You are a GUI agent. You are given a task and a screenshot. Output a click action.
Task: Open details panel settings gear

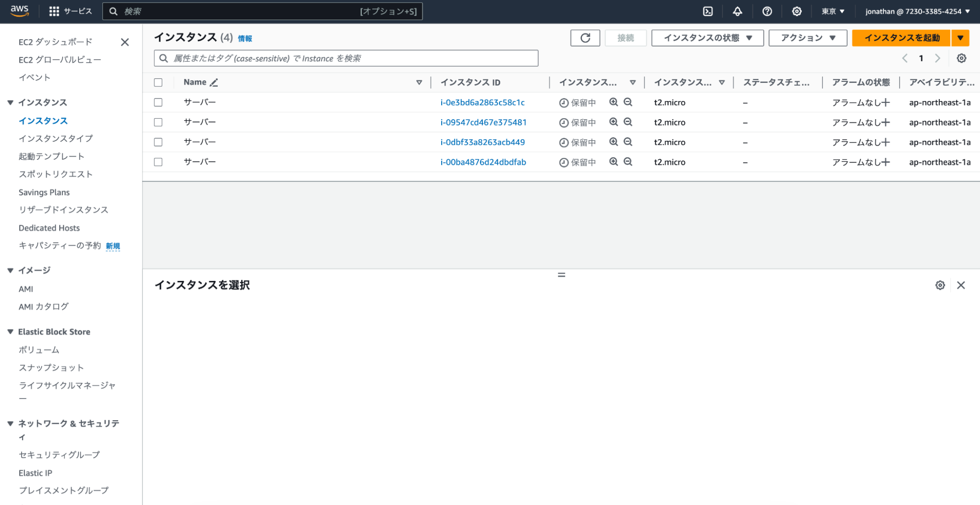(940, 285)
